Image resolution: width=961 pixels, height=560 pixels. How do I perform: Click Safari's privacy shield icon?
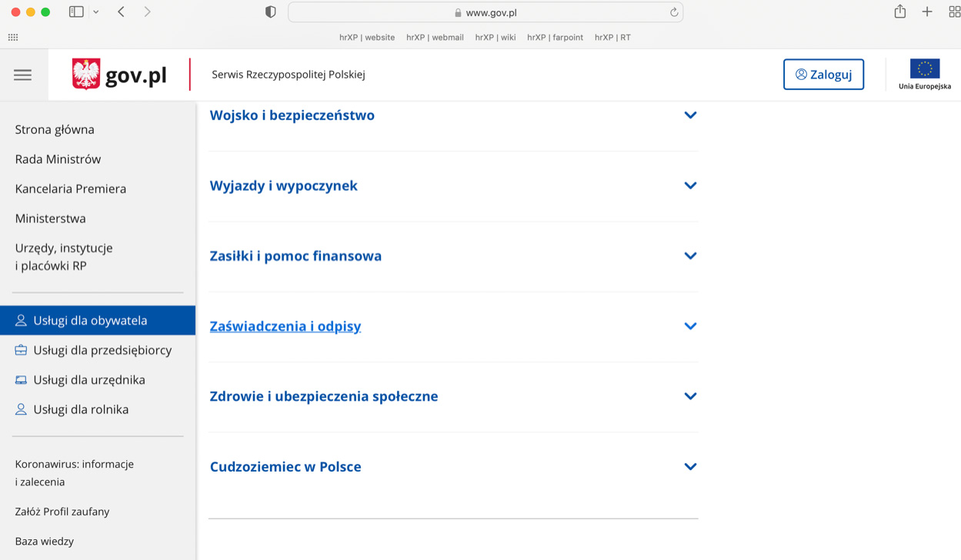point(270,12)
